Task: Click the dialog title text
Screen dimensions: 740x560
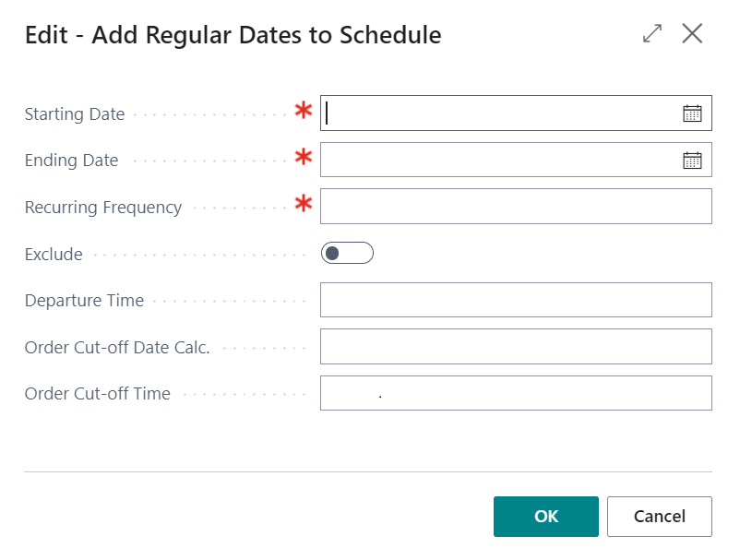Action: pos(232,35)
